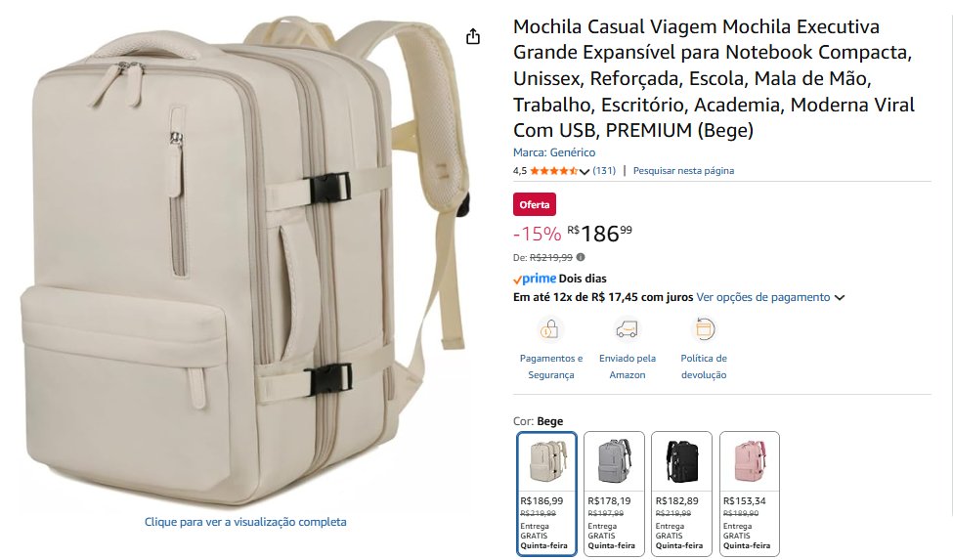The height and width of the screenshot is (560, 953).
Task: Click the star rating icons
Action: (x=553, y=171)
